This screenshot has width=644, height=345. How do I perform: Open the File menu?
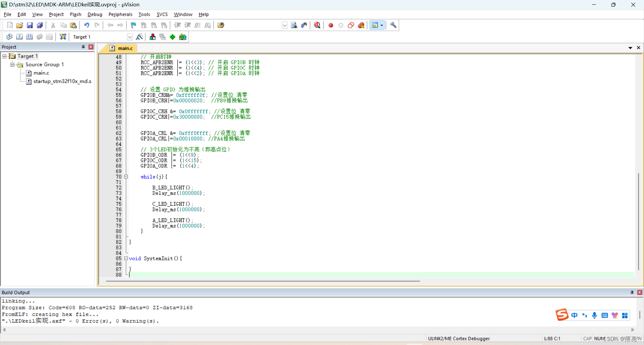7,14
